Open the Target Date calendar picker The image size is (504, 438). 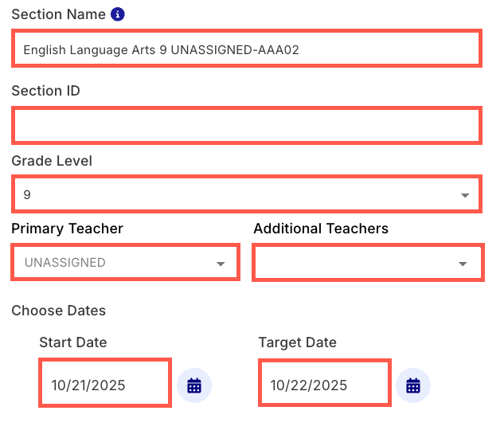point(412,385)
